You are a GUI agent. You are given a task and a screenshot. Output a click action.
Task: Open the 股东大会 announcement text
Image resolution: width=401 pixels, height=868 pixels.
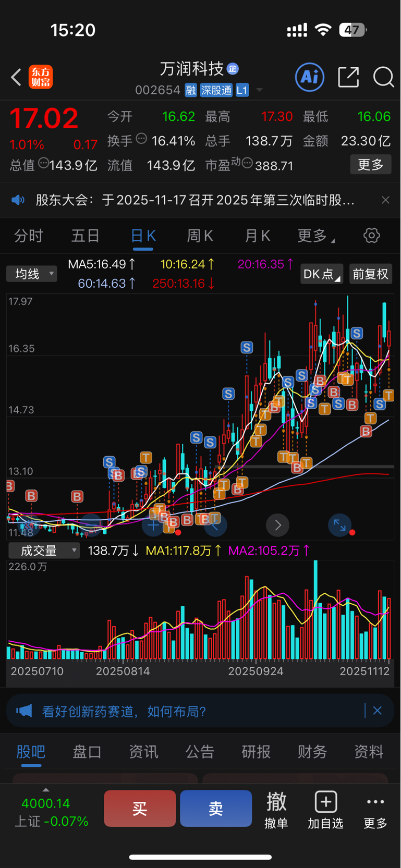click(195, 200)
